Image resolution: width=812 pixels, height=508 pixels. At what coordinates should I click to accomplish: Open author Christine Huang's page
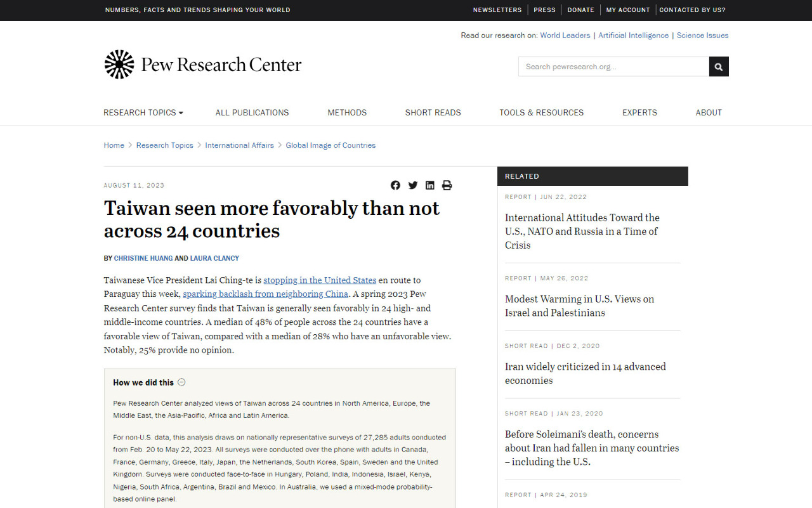[x=143, y=258]
